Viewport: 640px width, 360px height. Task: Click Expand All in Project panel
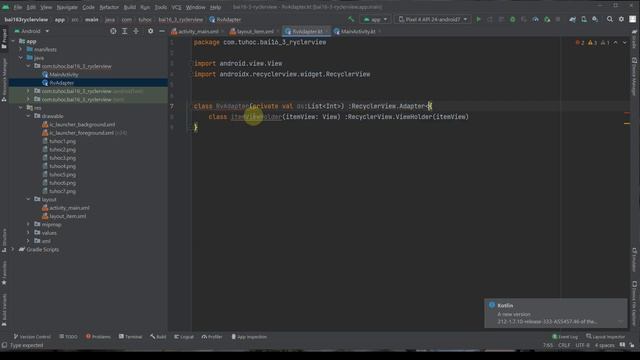point(124,31)
